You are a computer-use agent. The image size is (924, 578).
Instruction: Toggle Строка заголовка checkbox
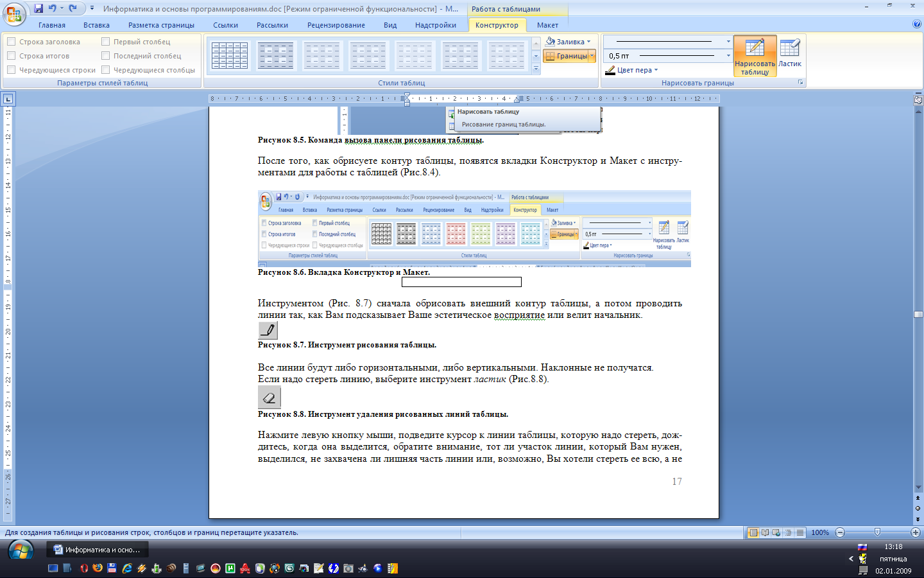coord(11,42)
